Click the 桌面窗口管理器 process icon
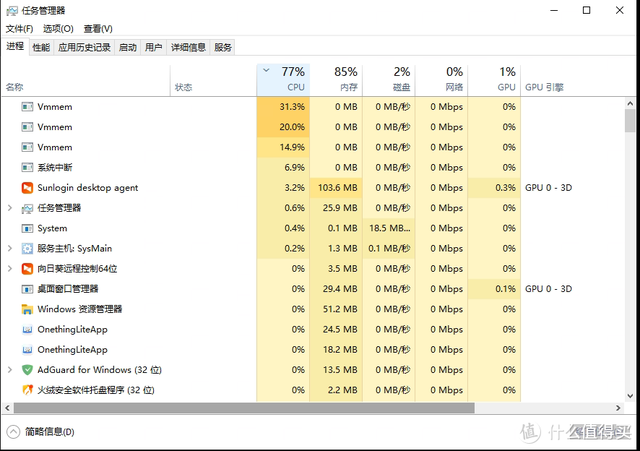 (27, 289)
